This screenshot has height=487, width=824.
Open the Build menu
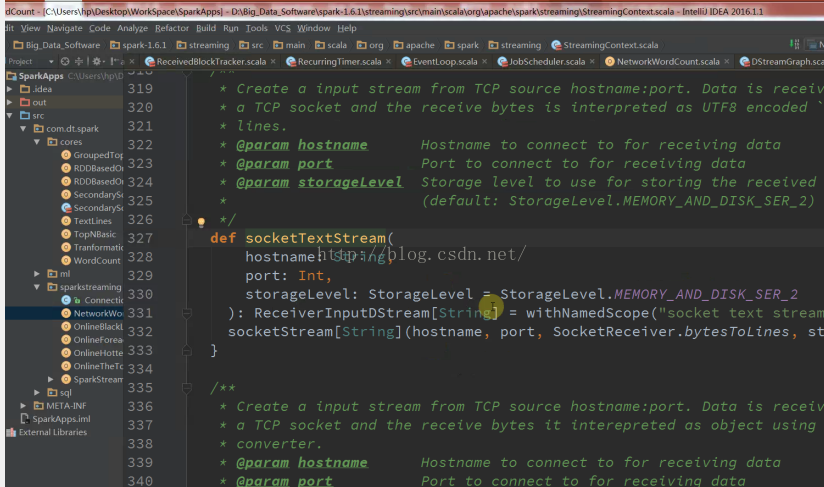point(206,28)
